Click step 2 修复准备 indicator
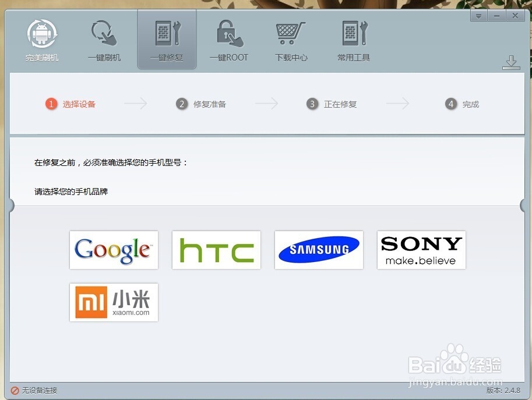The image size is (532, 400). 201,104
